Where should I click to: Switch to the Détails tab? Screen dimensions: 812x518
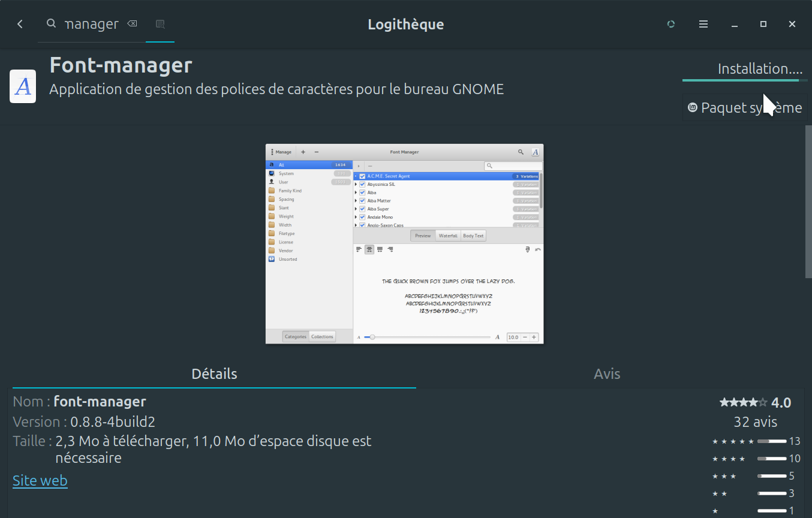pos(214,374)
